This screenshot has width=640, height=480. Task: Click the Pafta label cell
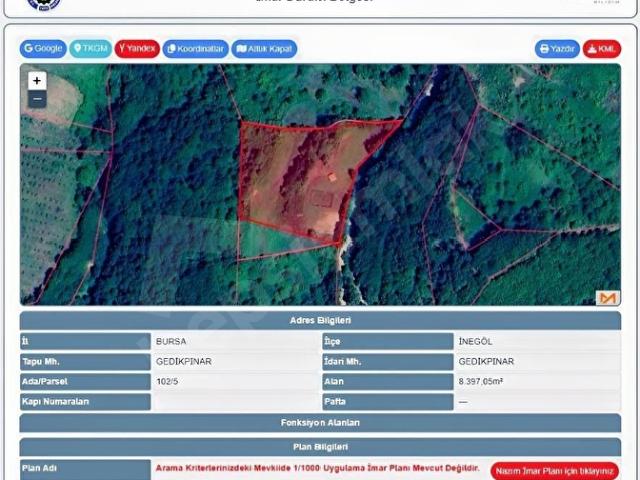pyautogui.click(x=388, y=401)
